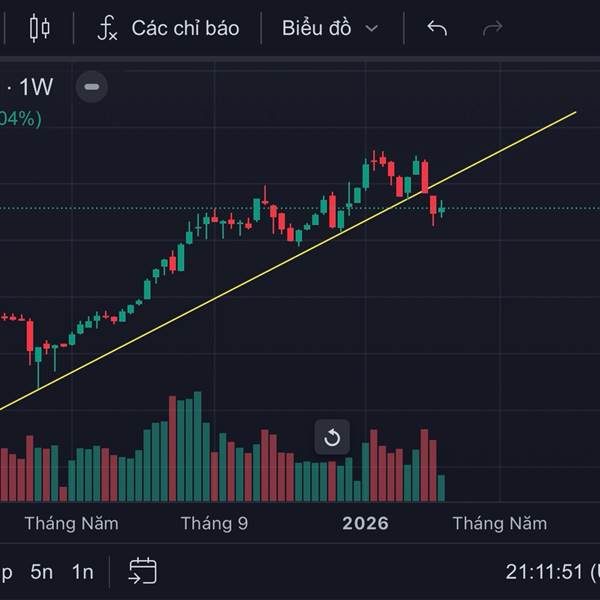The image size is (600, 600).
Task: Click the 1W interval label
Action: coord(36,87)
